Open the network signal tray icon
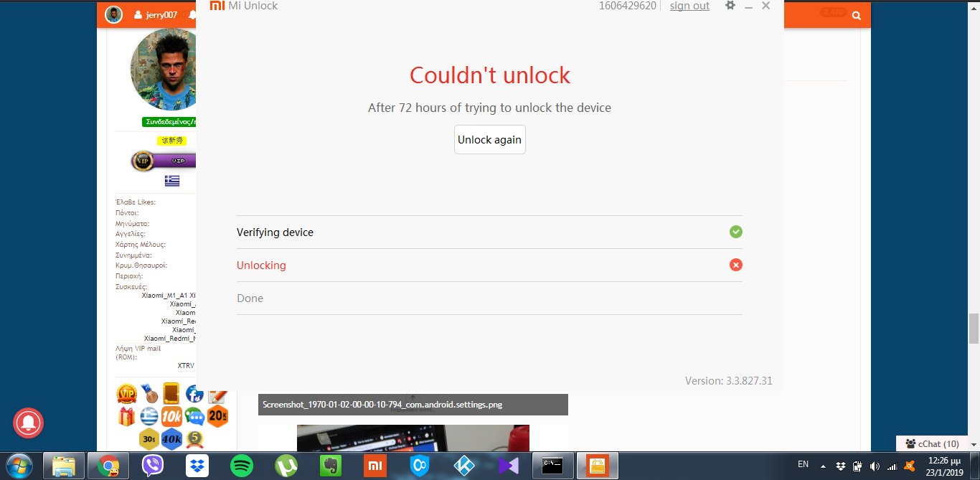Viewport: 980px width, 480px height. point(892,466)
